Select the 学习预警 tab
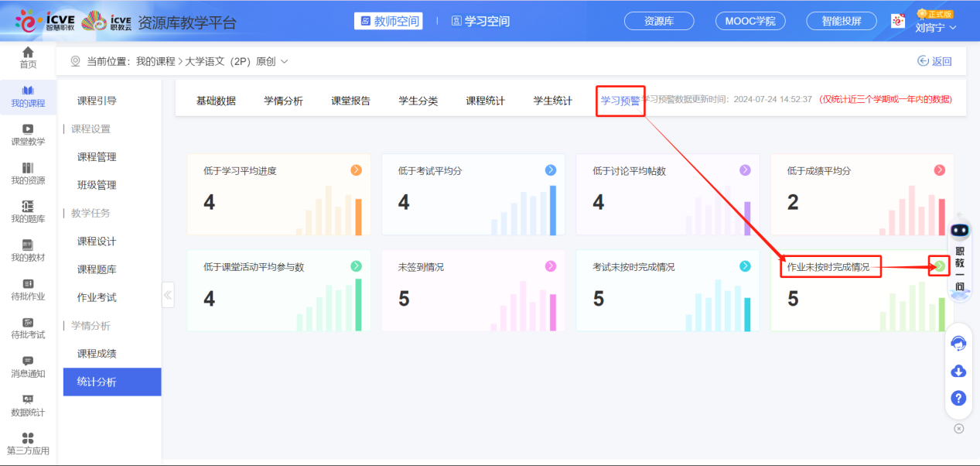 620,100
